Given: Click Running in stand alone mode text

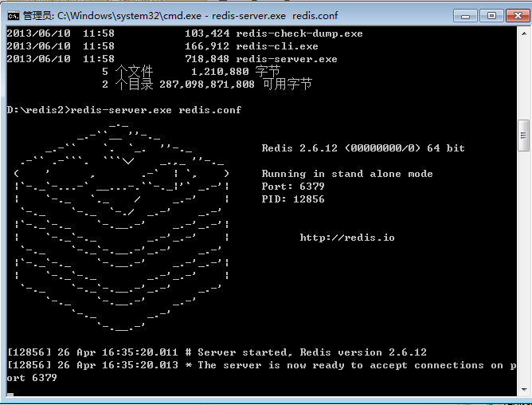Looking at the screenshot, I should [347, 174].
